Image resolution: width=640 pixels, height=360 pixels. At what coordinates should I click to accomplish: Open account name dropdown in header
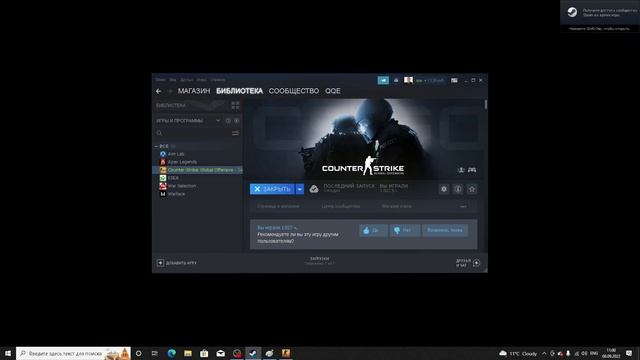[x=430, y=80]
